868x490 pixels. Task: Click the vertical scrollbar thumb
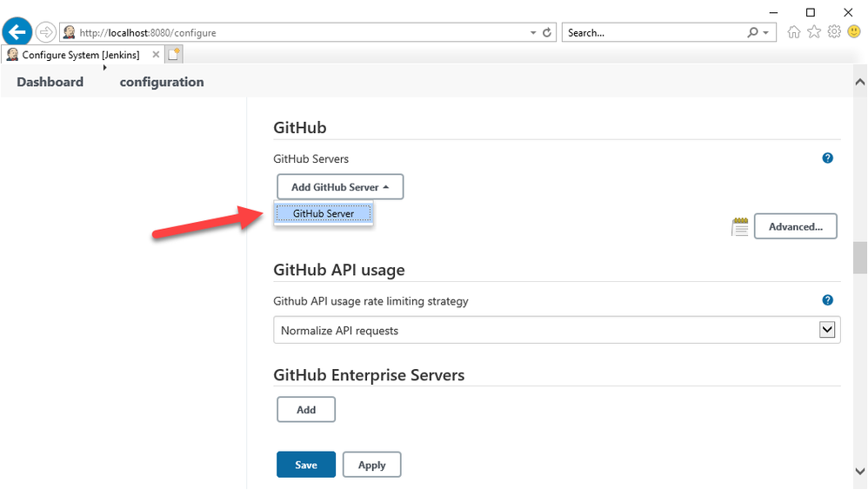(x=859, y=258)
